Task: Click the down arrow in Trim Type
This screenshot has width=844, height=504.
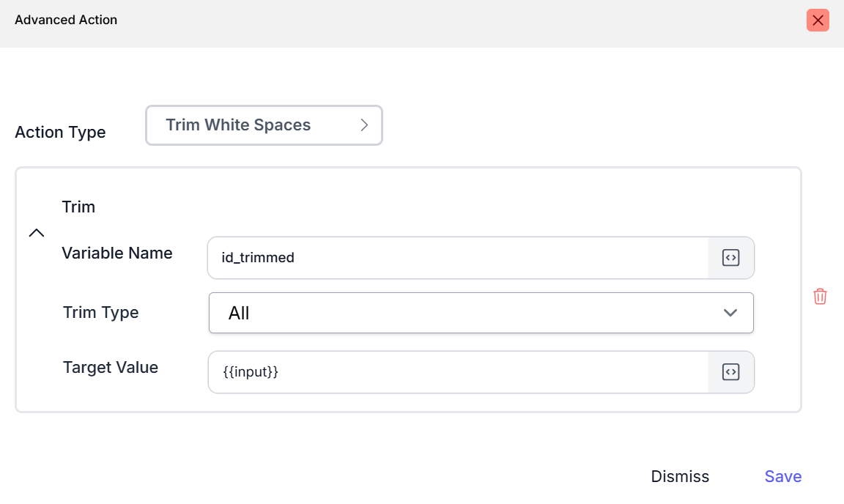Action: click(730, 313)
